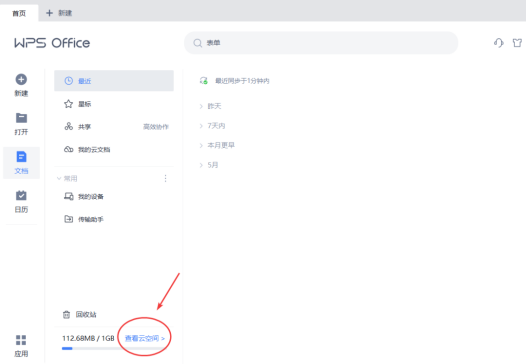Viewport: 526px width, 364px height.
Task: Open the 日历 calendar icon
Action: (21, 196)
